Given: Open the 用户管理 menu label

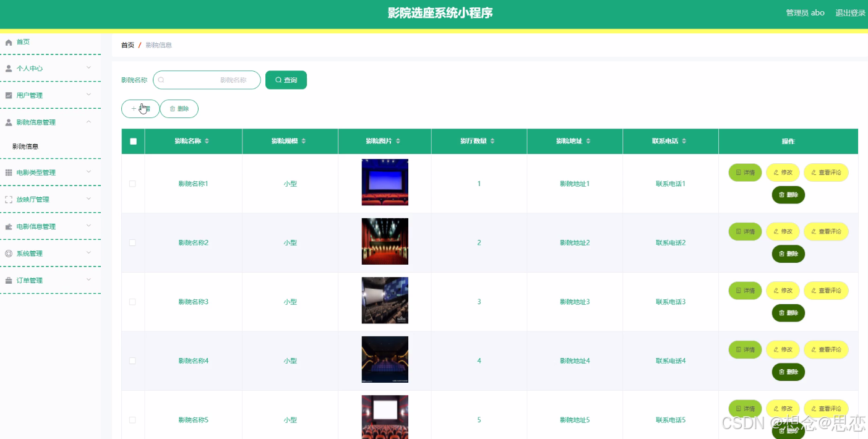Looking at the screenshot, I should coord(30,95).
